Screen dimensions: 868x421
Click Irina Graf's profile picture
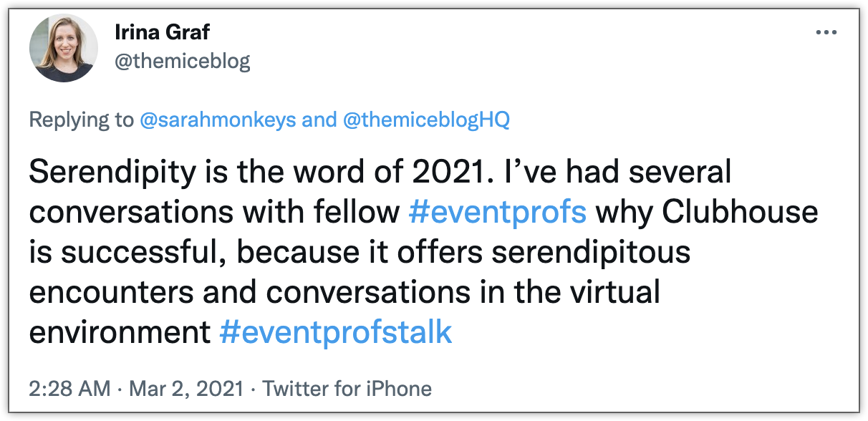point(64,47)
